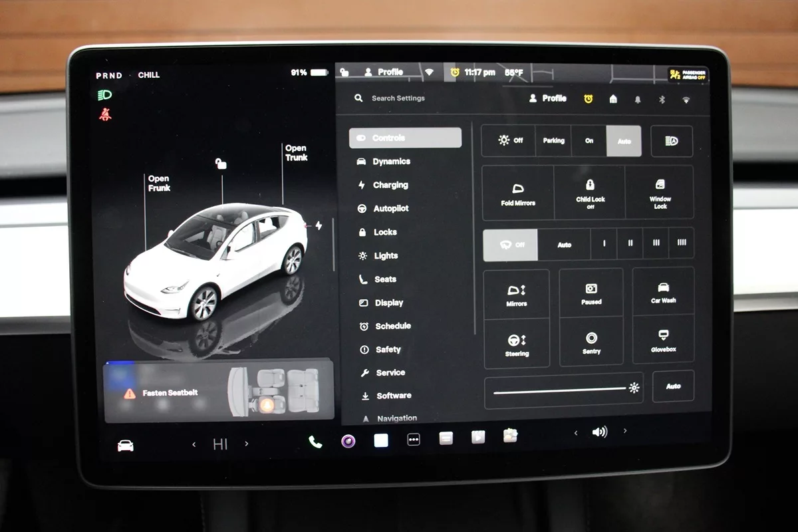Select the Charging menu item
Image resolution: width=798 pixels, height=532 pixels.
(390, 185)
